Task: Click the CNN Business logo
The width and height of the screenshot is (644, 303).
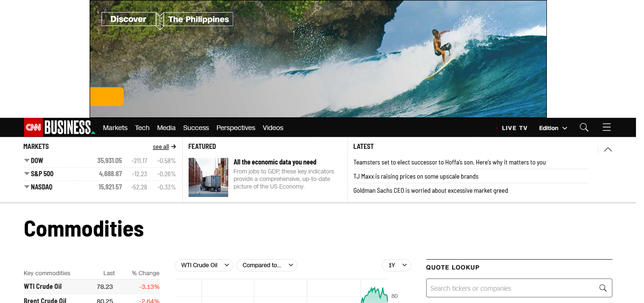Action: click(59, 127)
